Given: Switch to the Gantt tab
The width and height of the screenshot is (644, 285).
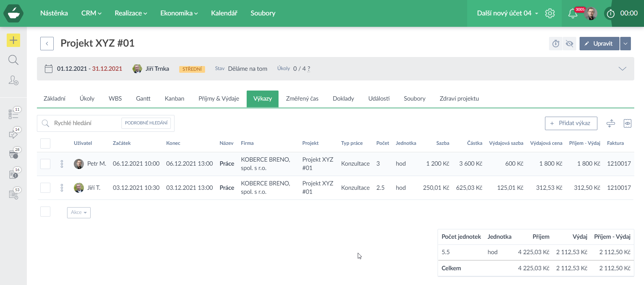Looking at the screenshot, I should (x=143, y=99).
